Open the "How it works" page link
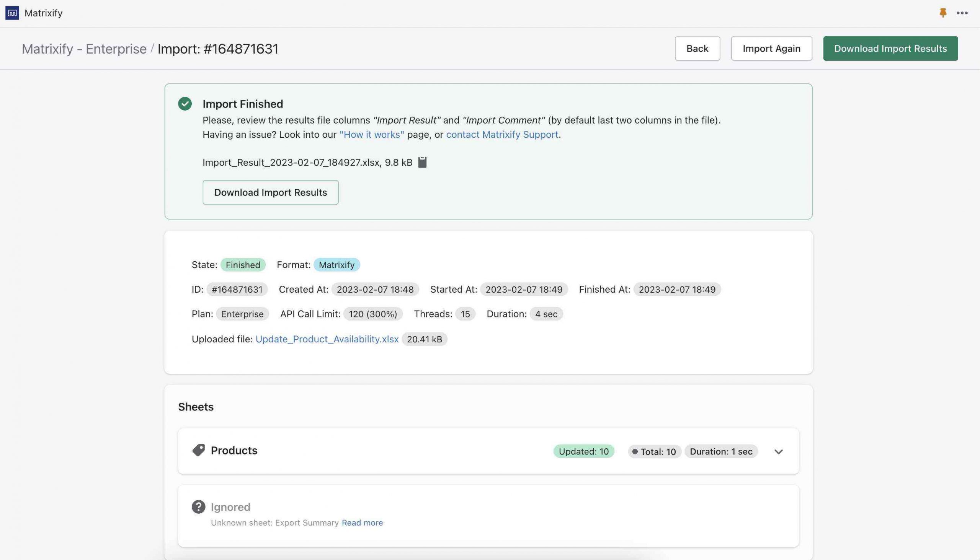 click(x=371, y=134)
